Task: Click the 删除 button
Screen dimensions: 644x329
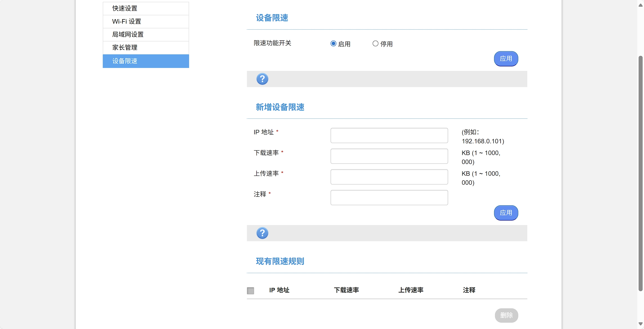Action: [507, 315]
